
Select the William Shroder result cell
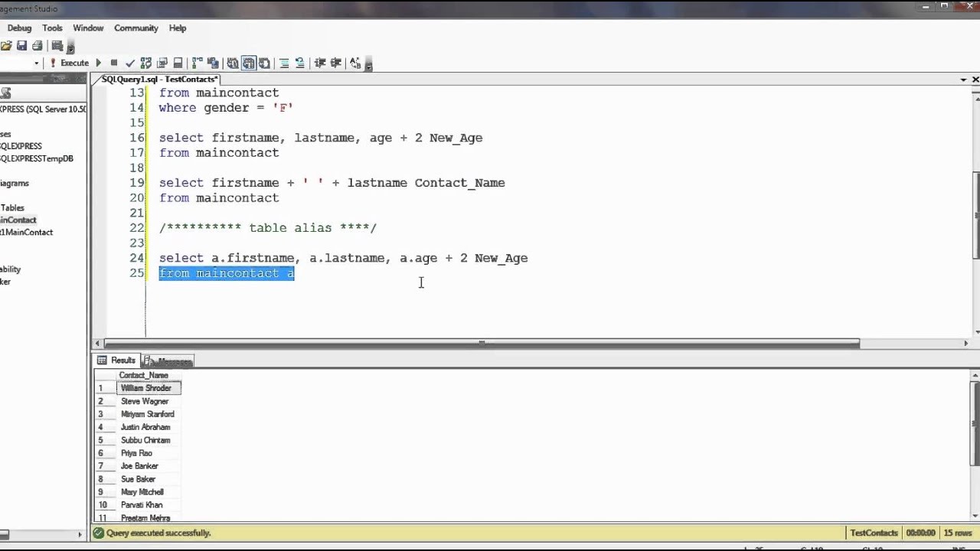(149, 388)
